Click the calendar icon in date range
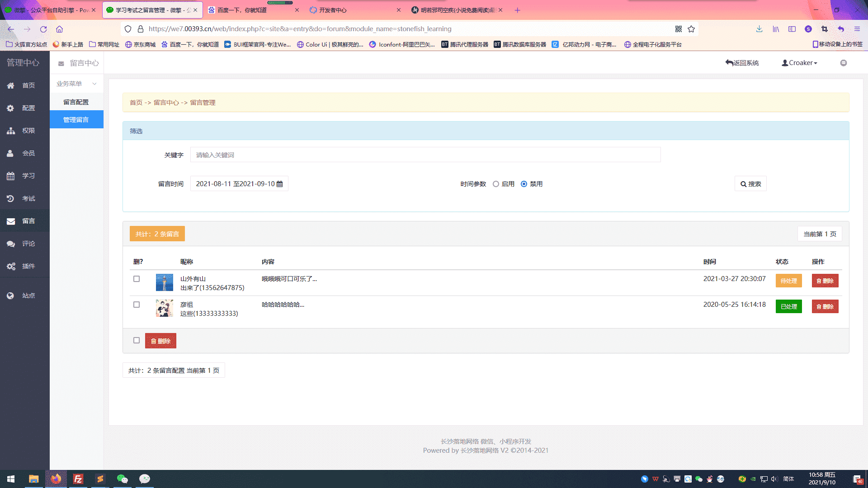 tap(279, 184)
